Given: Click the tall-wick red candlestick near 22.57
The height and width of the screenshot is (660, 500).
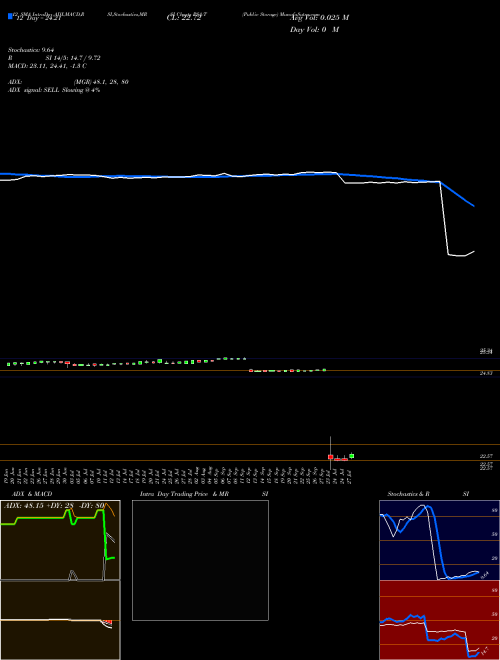Looking at the screenshot, I should 331,455.
